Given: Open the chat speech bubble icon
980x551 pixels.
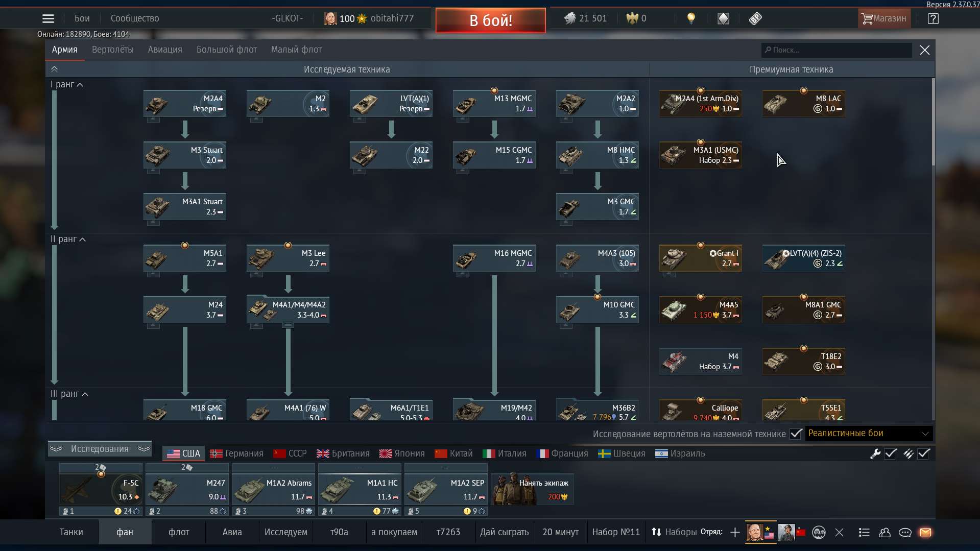Looking at the screenshot, I should pos(905,532).
